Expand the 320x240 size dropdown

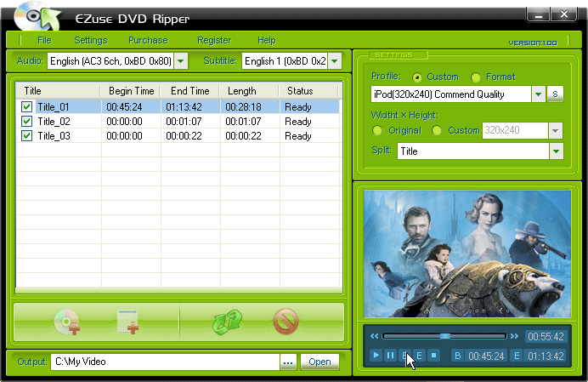(x=556, y=130)
